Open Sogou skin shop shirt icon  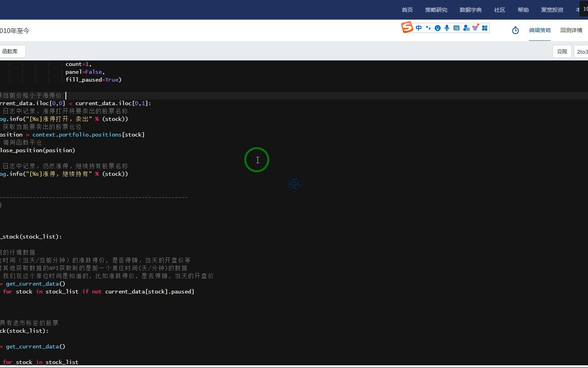pyautogui.click(x=475, y=28)
